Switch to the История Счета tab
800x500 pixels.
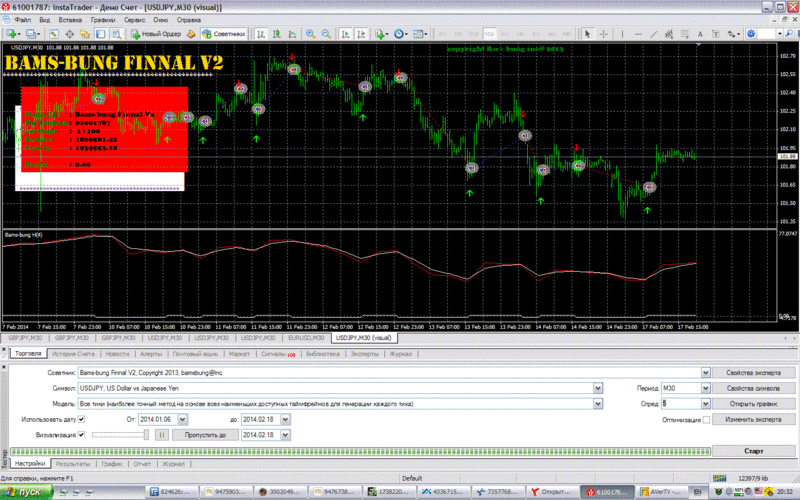click(x=73, y=354)
